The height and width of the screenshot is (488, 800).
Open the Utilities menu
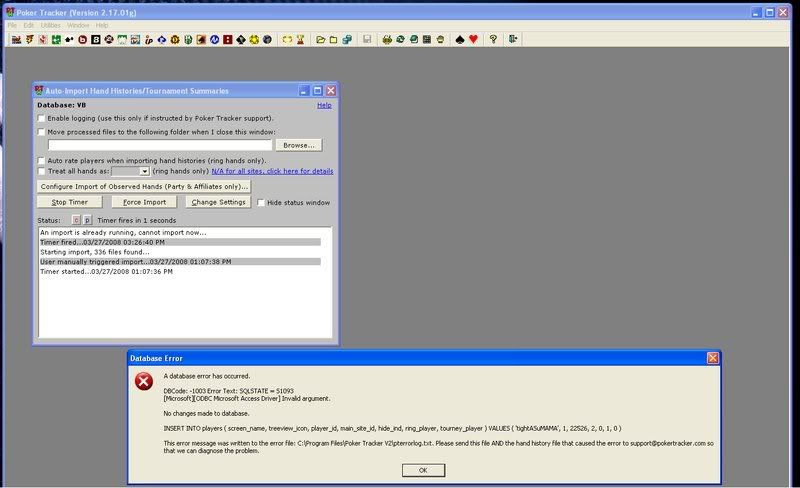coord(50,24)
